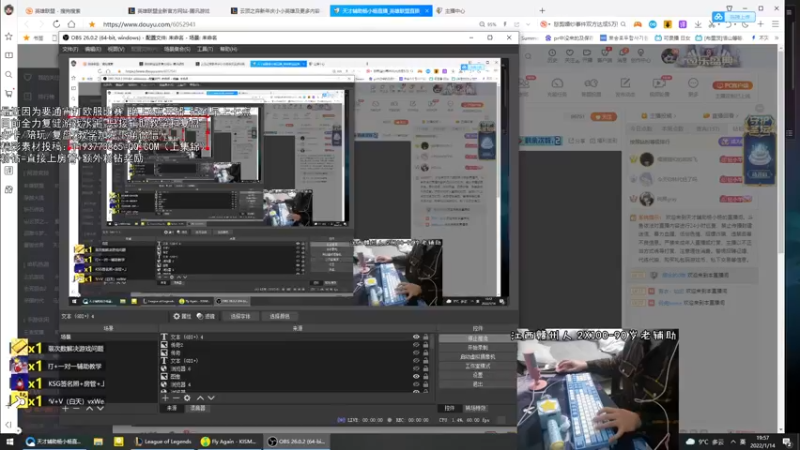The height and width of the screenshot is (450, 800).
Task: Switch to the 混音器 tab in OBS
Action: [x=198, y=408]
